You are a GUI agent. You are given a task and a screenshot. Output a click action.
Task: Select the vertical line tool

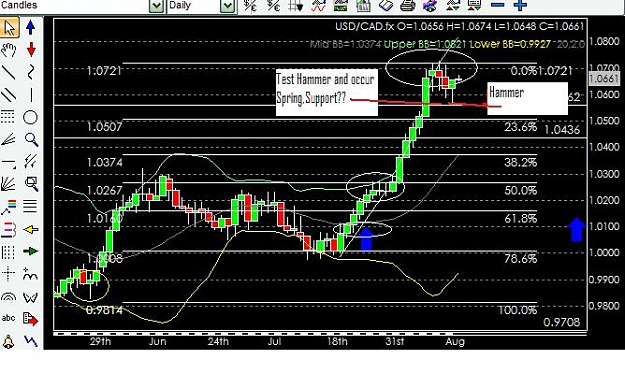(x=31, y=95)
